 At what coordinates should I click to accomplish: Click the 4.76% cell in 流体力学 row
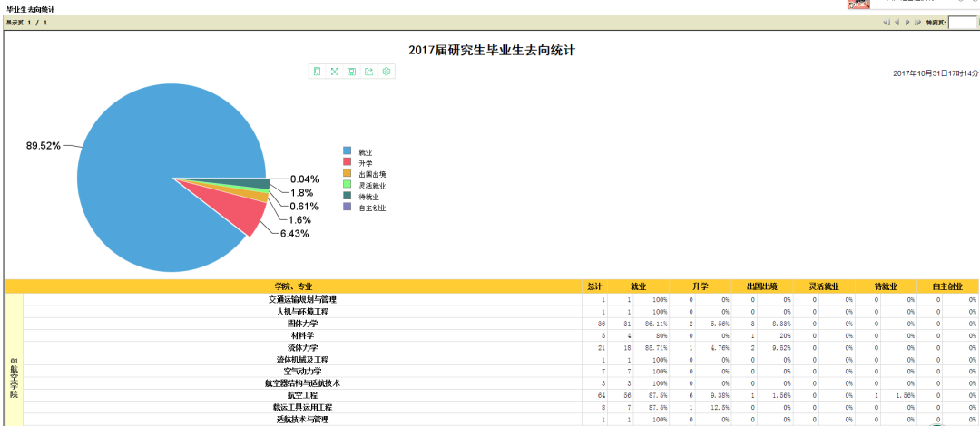(713, 347)
